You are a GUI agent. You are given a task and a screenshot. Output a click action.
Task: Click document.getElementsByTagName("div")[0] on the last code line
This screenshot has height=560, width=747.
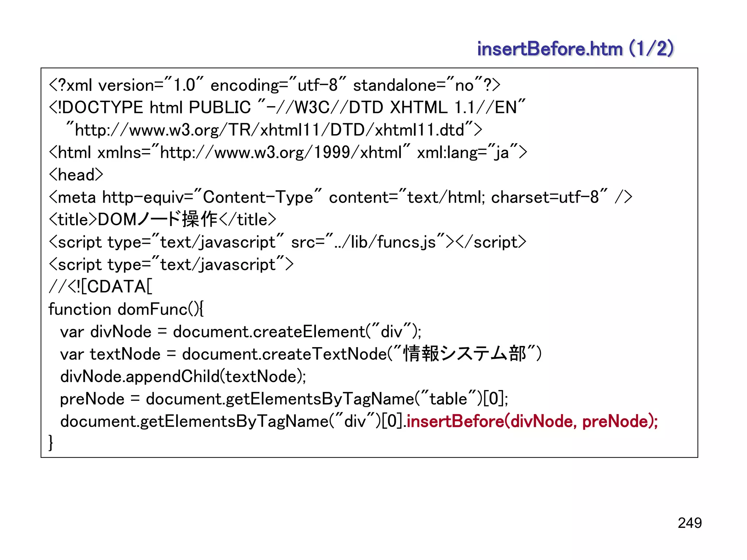pos(232,421)
